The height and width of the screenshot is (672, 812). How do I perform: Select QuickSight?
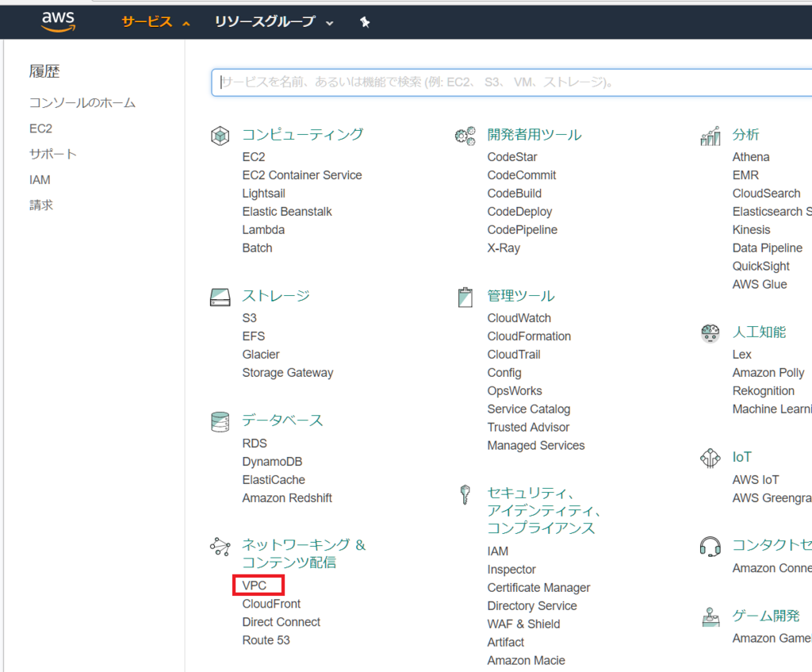pos(760,267)
